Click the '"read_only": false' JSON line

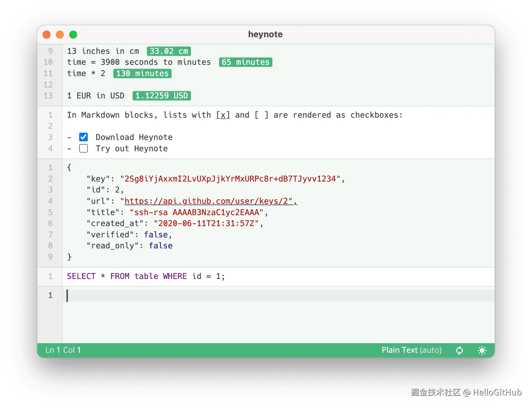pos(129,246)
